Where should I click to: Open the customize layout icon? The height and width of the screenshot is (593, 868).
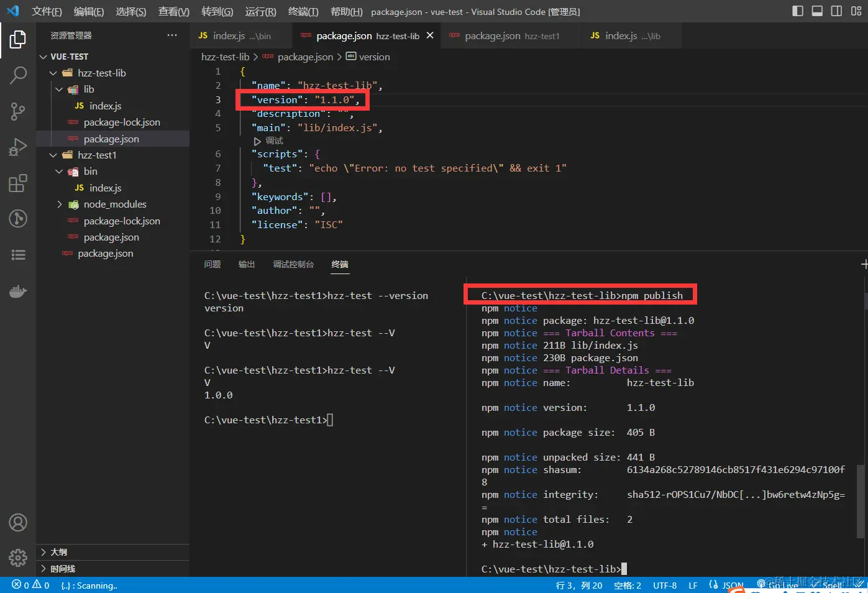pyautogui.click(x=856, y=11)
